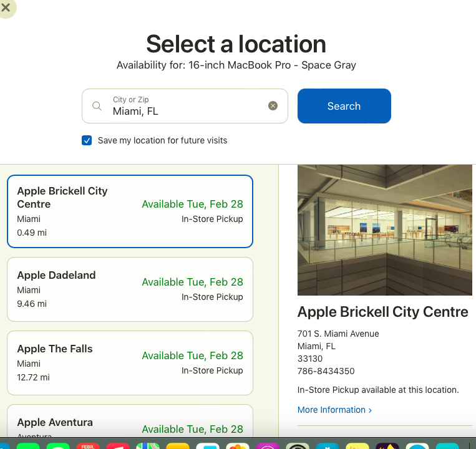Open Notes from the Dock
Viewport: 476px width, 449px height.
(x=177, y=445)
